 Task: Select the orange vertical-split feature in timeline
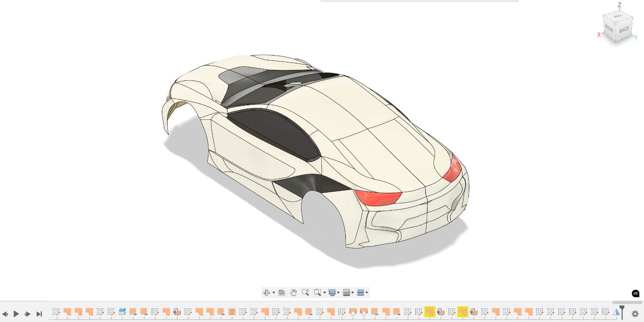[232, 312]
